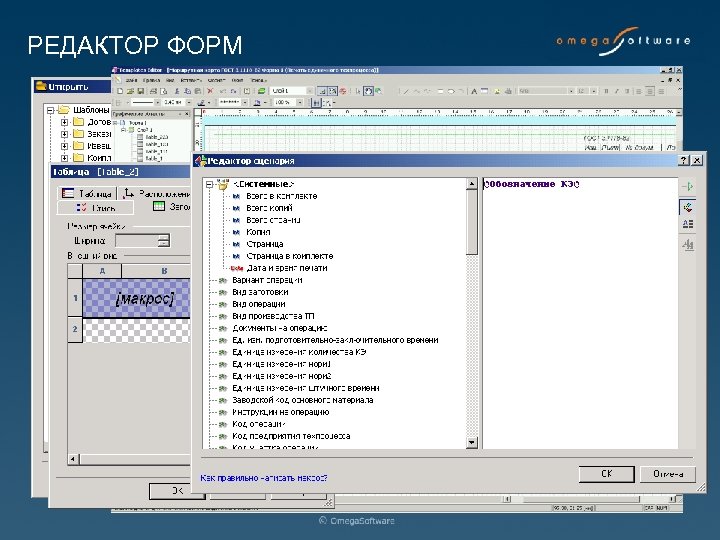Viewport: 720px width, 540px height.
Task: Click New document icon in Template Editor toolbar
Action: pos(120,91)
